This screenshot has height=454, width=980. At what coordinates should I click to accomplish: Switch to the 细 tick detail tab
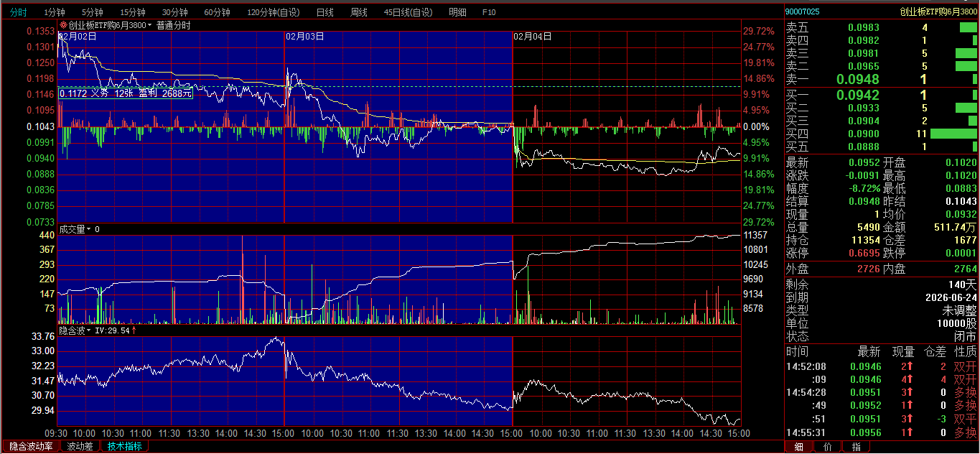798,447
